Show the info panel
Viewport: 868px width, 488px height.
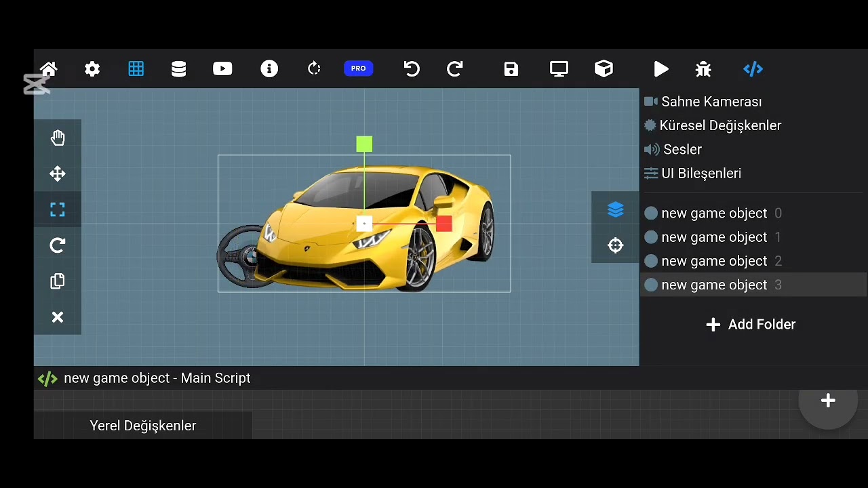pyautogui.click(x=269, y=68)
